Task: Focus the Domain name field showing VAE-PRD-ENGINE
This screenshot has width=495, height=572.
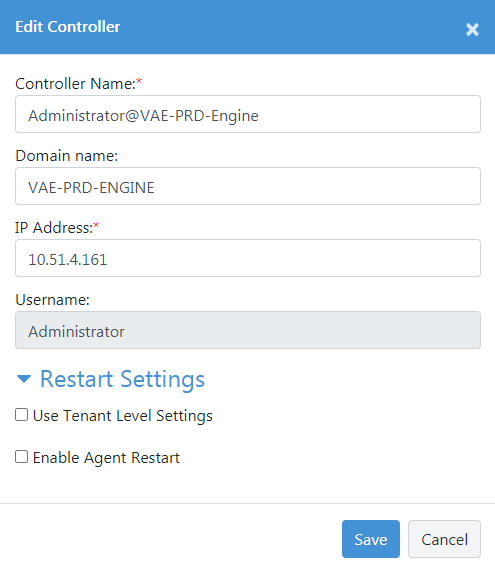Action: pyautogui.click(x=248, y=186)
